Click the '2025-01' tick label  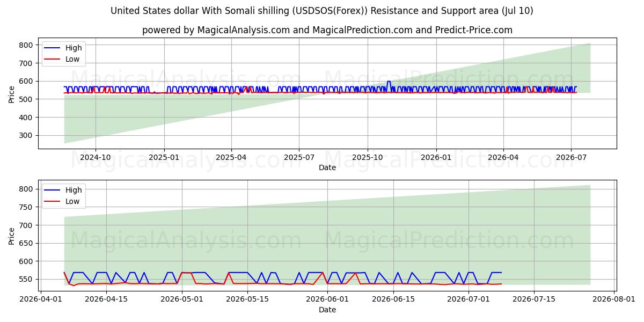164,158
